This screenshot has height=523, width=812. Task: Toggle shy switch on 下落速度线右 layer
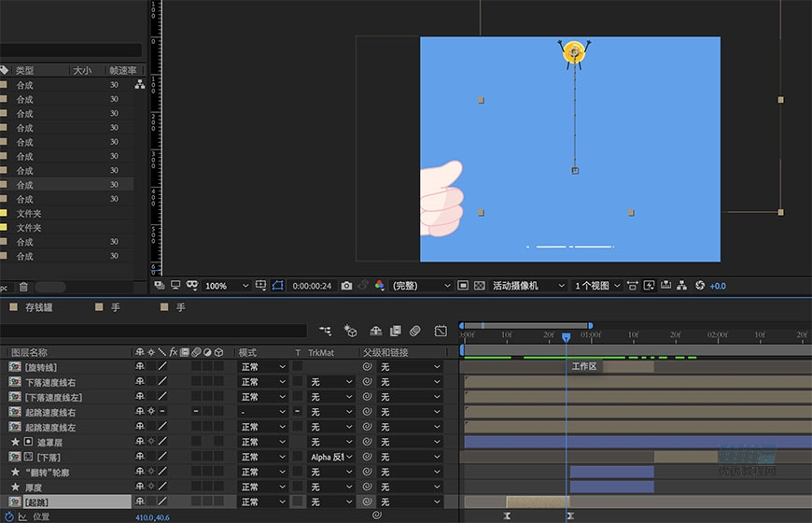tap(140, 381)
